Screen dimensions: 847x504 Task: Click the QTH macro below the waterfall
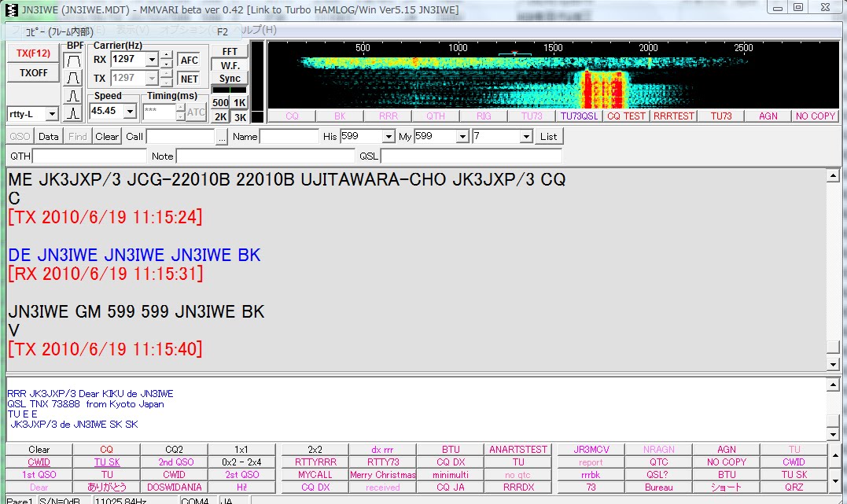436,116
